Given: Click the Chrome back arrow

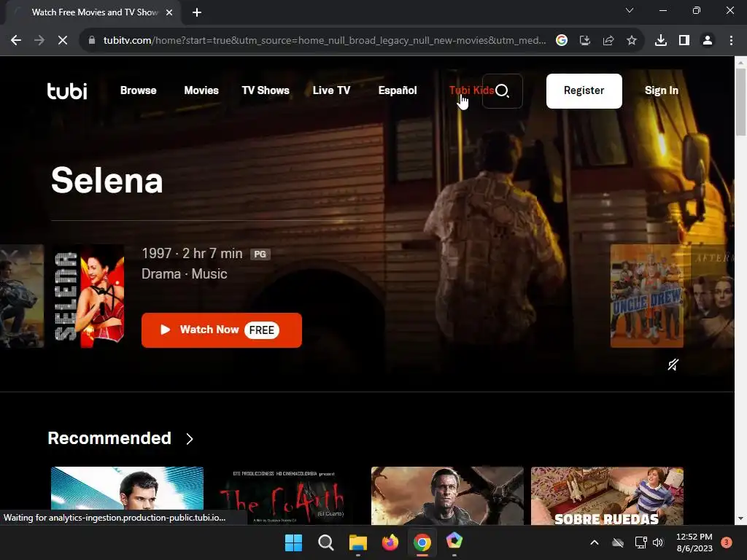Looking at the screenshot, I should tap(16, 41).
